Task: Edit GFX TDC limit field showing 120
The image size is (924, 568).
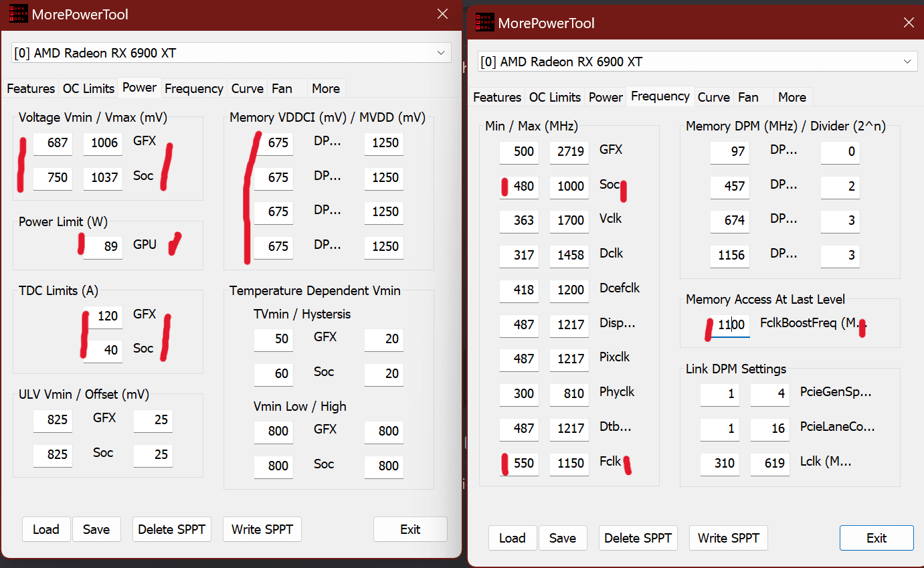Action: (x=103, y=316)
